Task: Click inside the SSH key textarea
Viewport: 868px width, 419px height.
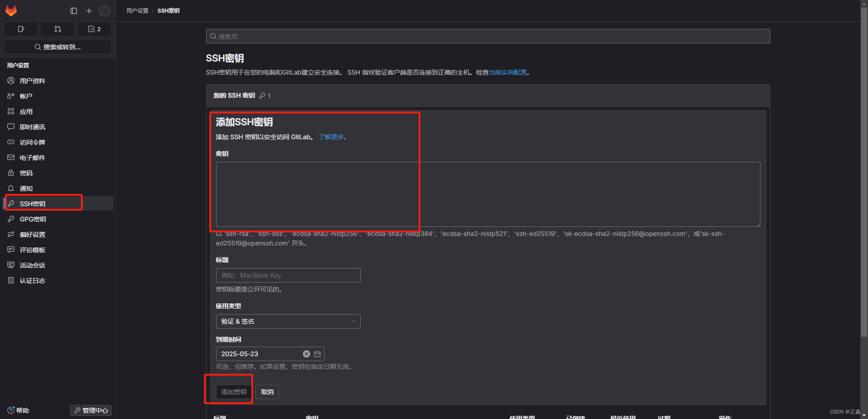Action: point(488,194)
